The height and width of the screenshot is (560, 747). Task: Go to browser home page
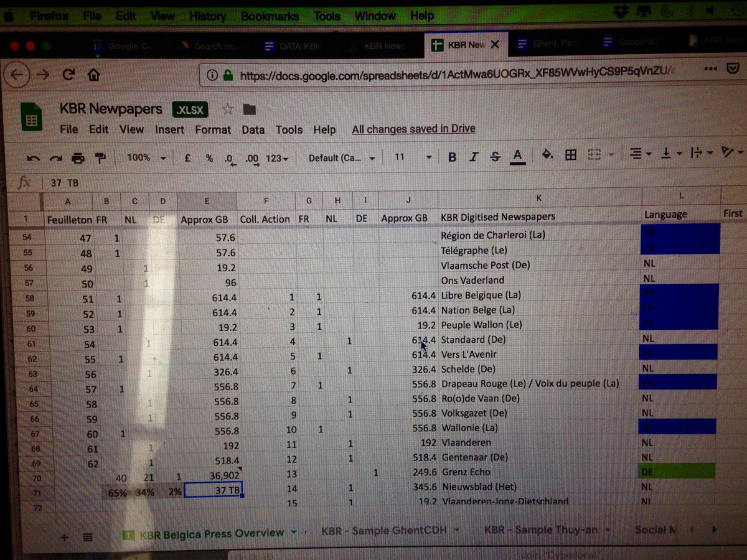point(93,75)
